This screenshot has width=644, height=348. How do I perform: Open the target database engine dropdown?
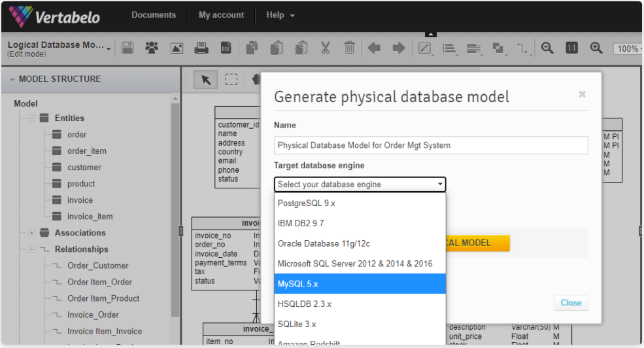(x=360, y=184)
